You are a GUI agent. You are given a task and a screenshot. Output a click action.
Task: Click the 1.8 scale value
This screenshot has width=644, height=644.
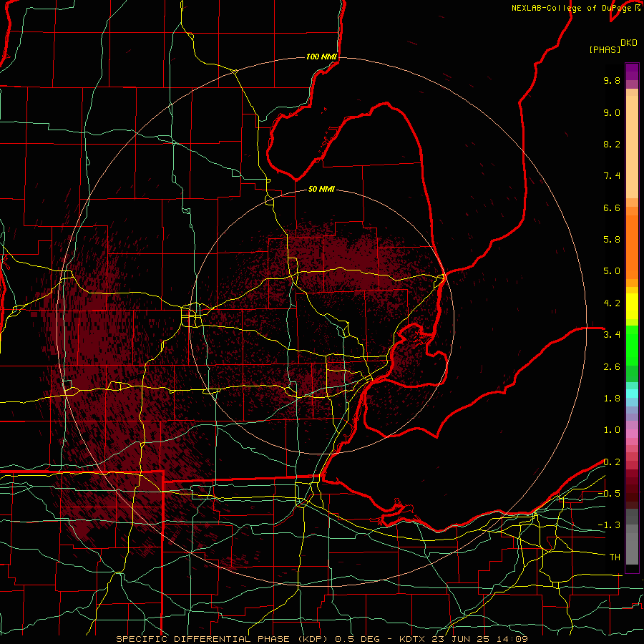point(612,399)
